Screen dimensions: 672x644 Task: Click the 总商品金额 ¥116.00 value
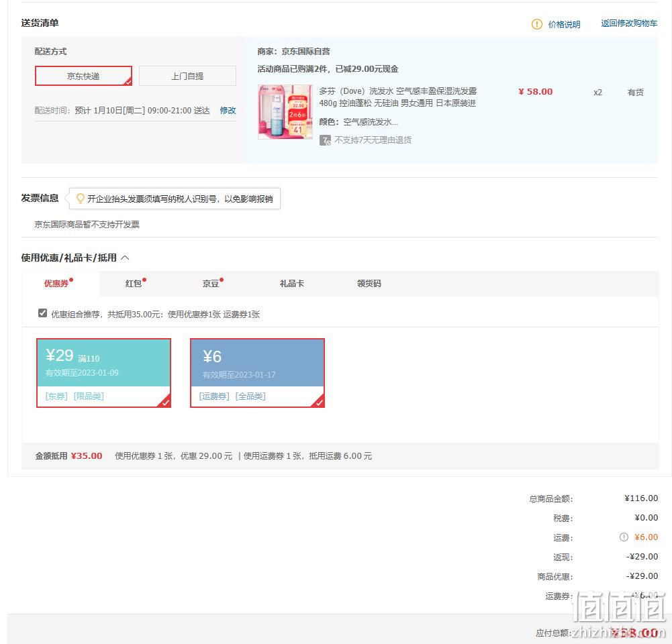tap(641, 498)
